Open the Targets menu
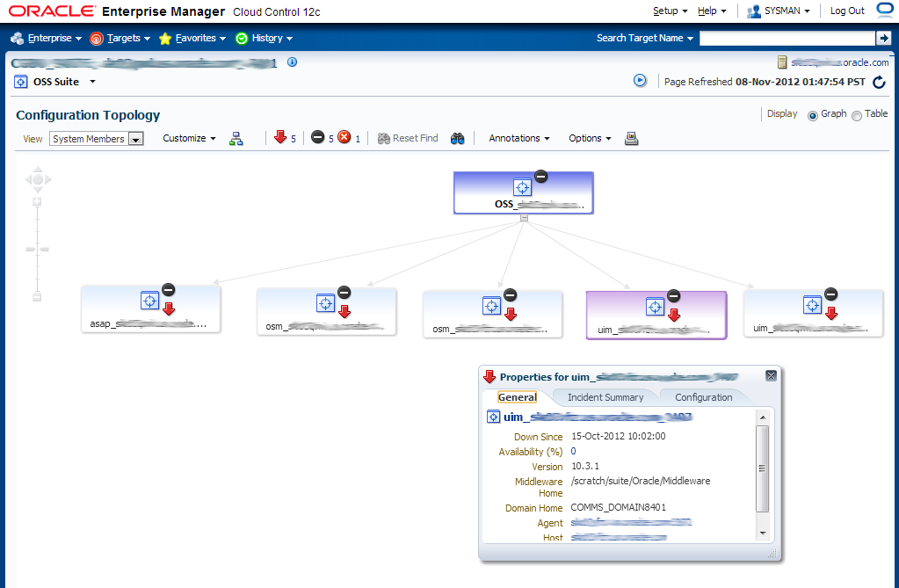The width and height of the screenshot is (899, 588). point(120,38)
